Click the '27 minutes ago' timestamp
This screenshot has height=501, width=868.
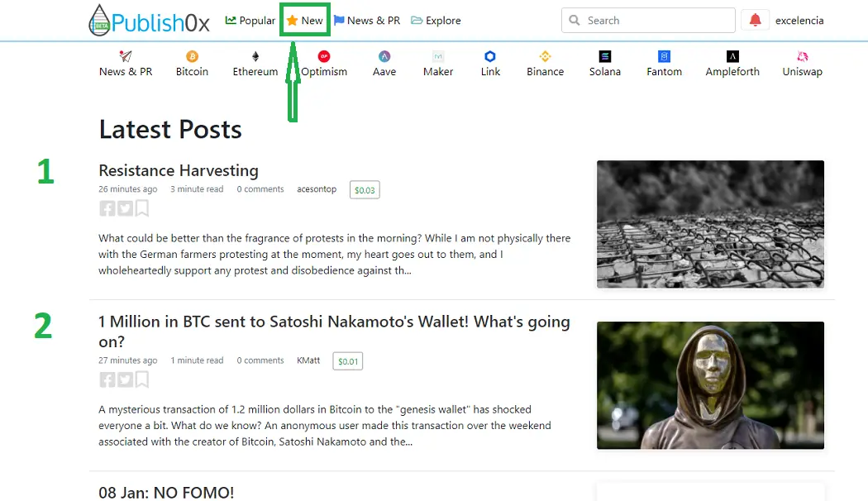[128, 360]
